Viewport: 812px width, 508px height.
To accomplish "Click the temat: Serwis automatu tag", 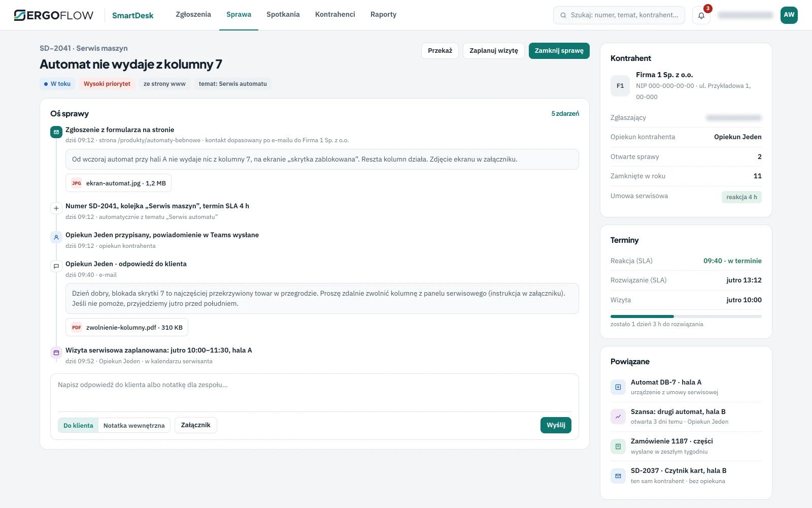I will coord(232,84).
